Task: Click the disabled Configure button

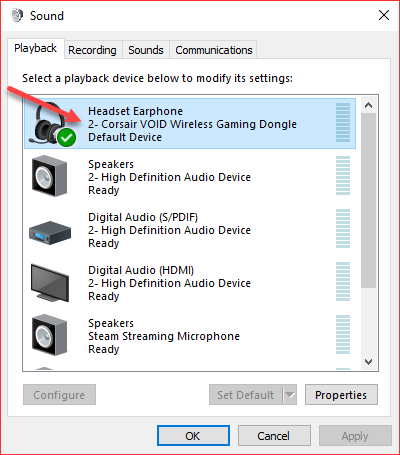Action: pyautogui.click(x=59, y=395)
